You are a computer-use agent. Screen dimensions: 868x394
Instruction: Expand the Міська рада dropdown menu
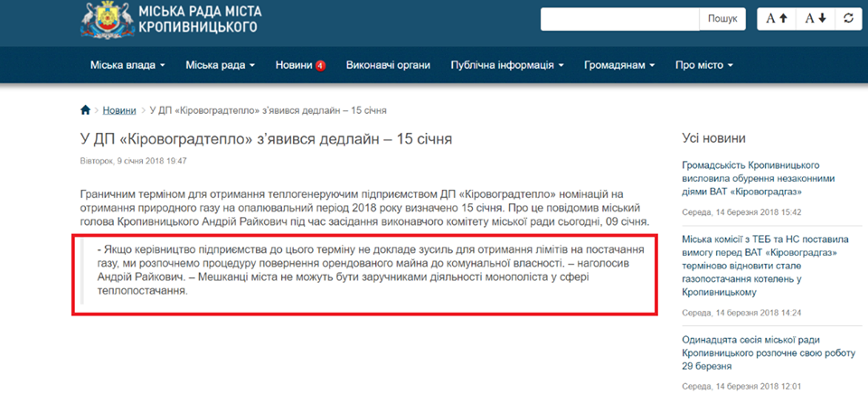pos(221,65)
